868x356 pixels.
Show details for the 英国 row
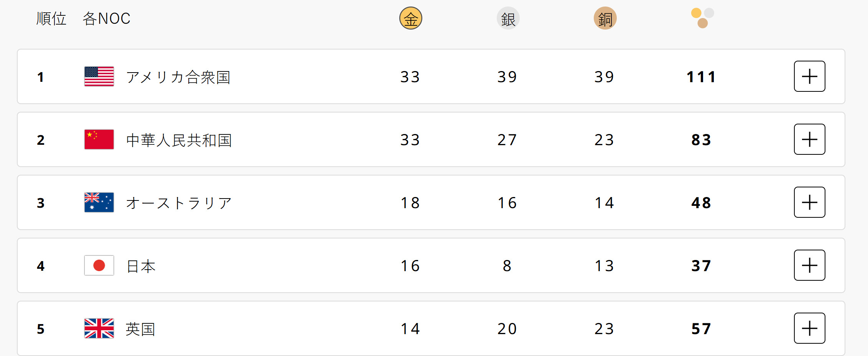point(809,328)
